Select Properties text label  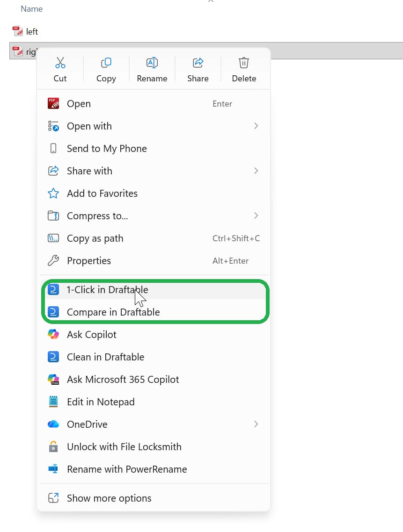point(89,261)
